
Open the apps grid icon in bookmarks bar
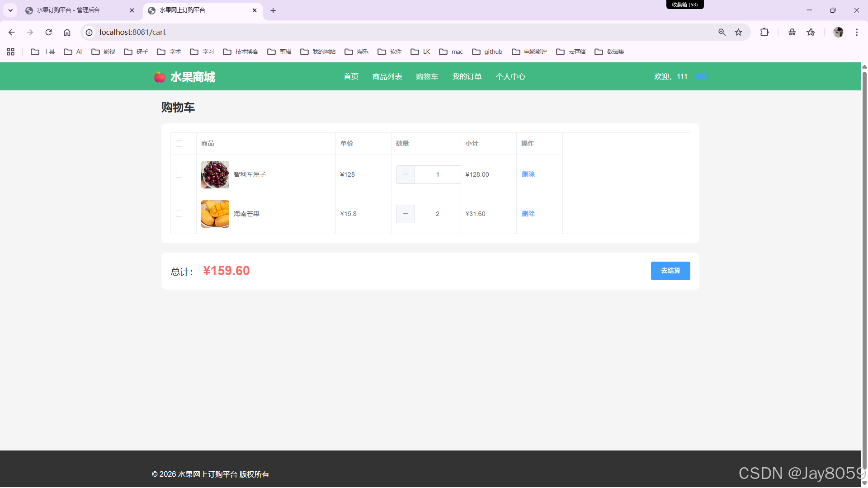click(x=10, y=52)
